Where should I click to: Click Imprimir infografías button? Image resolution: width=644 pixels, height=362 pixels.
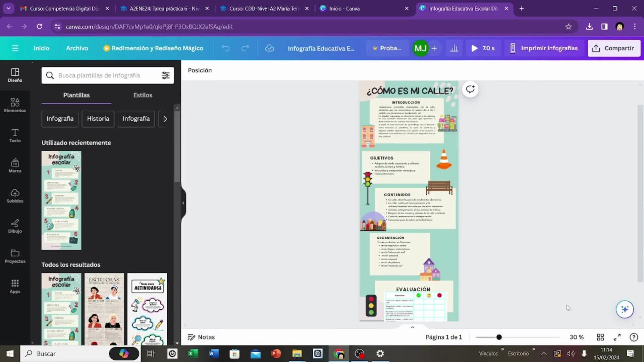pos(543,48)
